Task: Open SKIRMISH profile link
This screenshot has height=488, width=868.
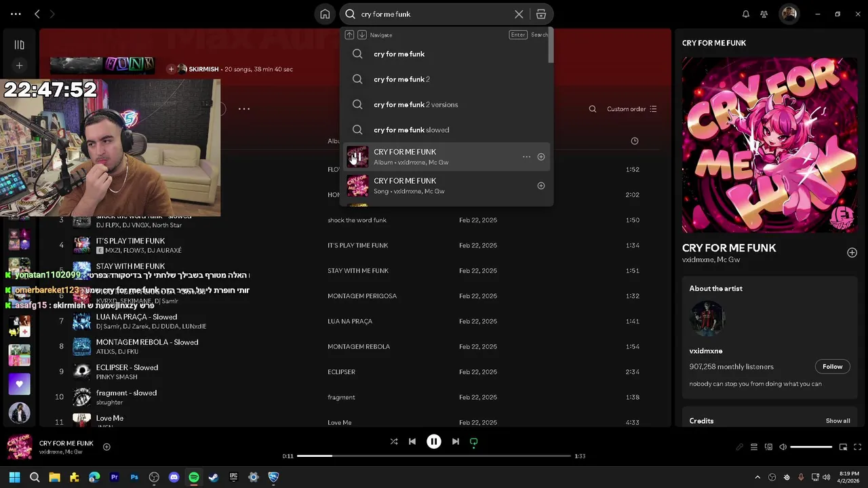Action: [203, 69]
